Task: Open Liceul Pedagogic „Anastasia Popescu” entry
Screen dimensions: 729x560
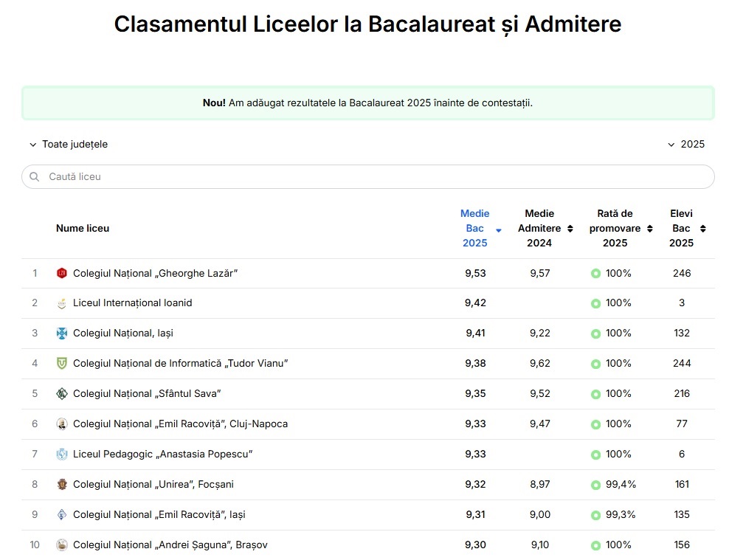Action: pos(163,454)
